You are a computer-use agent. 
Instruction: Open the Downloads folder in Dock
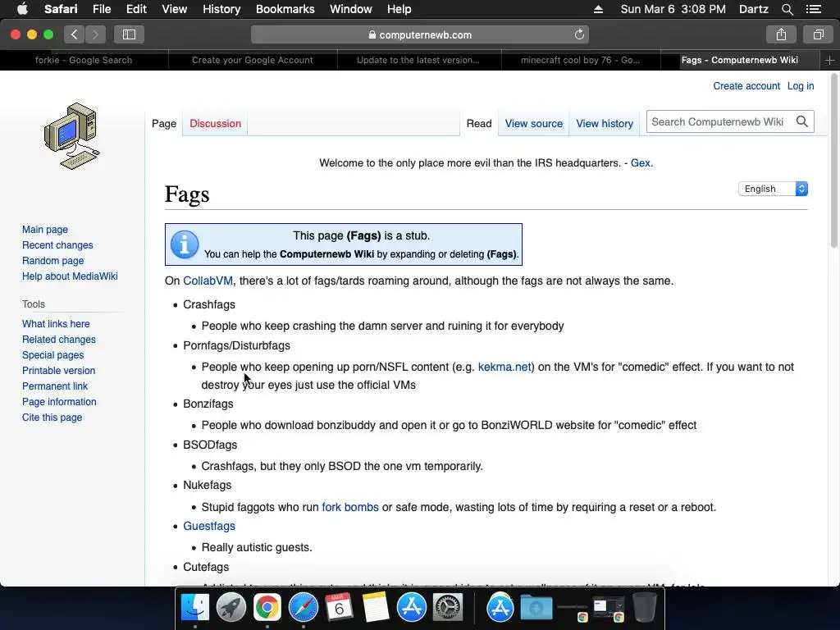pyautogui.click(x=536, y=608)
